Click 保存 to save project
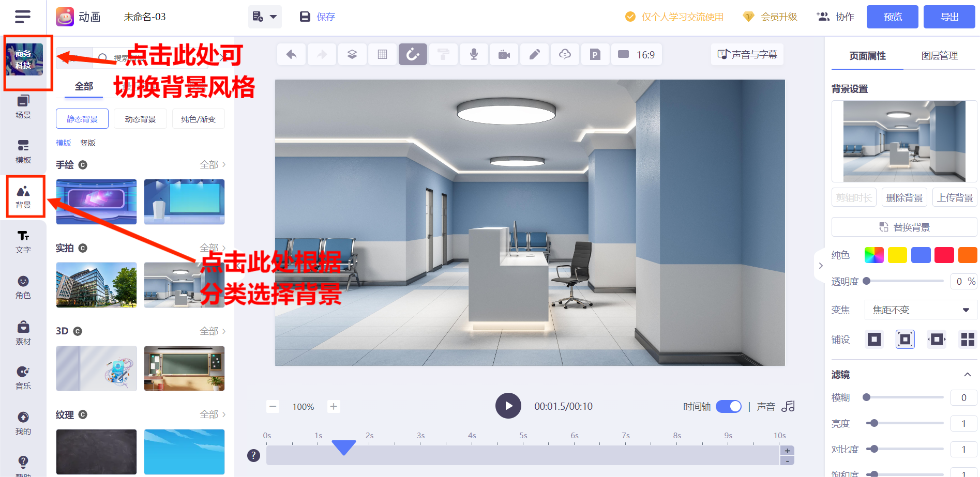This screenshot has height=477, width=980. [x=318, y=17]
